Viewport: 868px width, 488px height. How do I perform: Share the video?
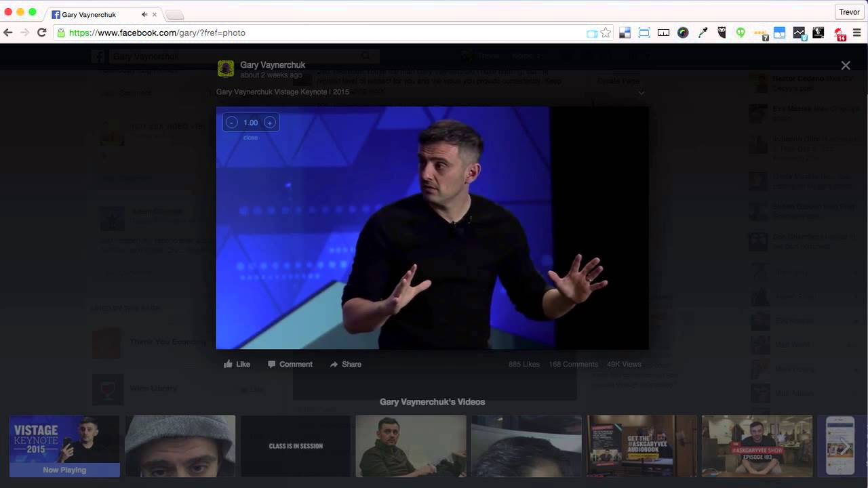pos(346,364)
